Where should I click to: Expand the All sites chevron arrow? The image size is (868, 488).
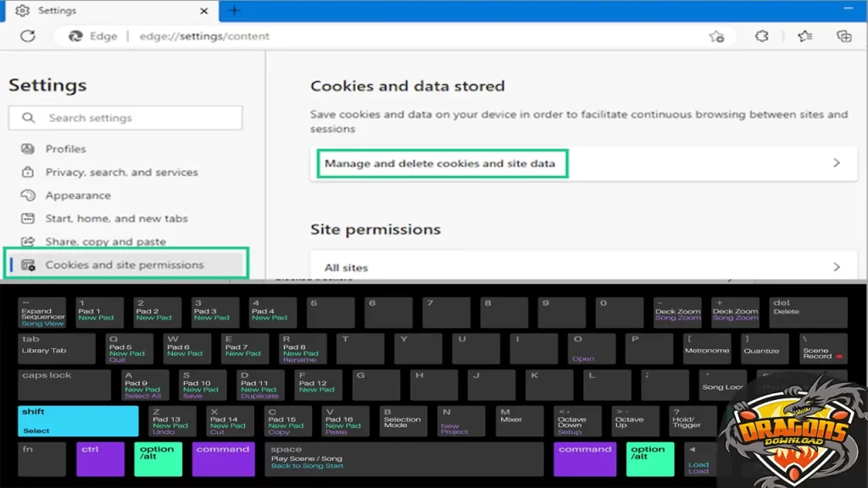point(836,267)
